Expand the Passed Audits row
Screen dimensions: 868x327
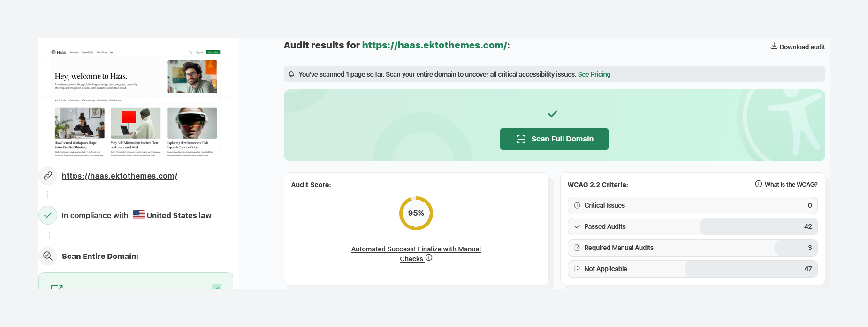pyautogui.click(x=693, y=226)
